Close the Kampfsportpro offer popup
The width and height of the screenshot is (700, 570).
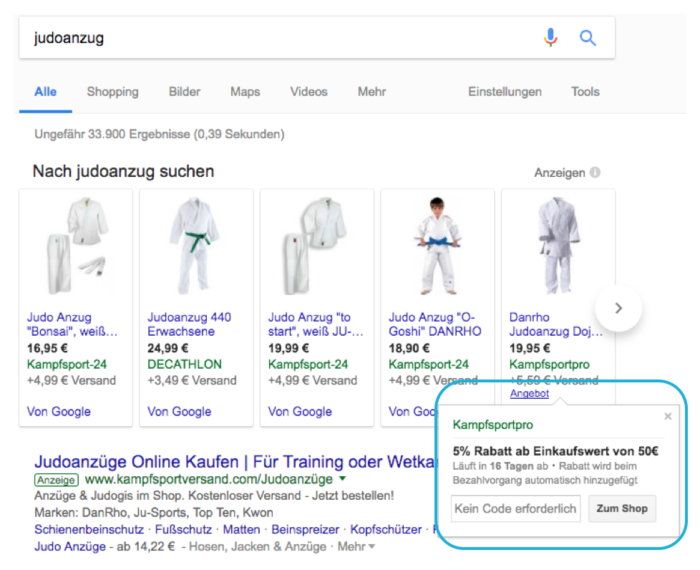668,416
